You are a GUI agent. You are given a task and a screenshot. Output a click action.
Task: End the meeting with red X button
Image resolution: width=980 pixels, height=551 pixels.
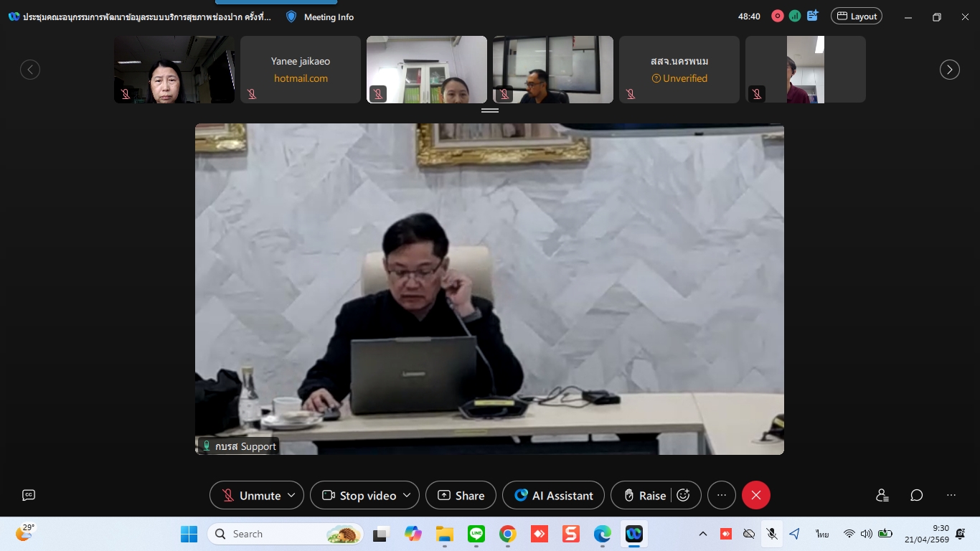coord(755,495)
